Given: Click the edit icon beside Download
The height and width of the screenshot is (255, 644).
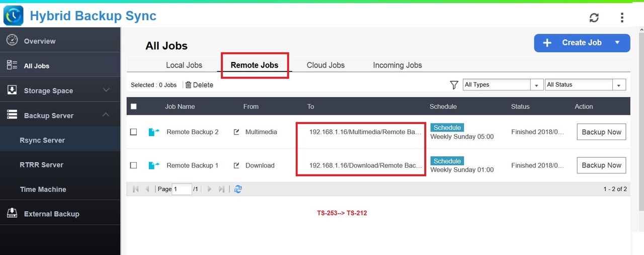Looking at the screenshot, I should tap(236, 165).
